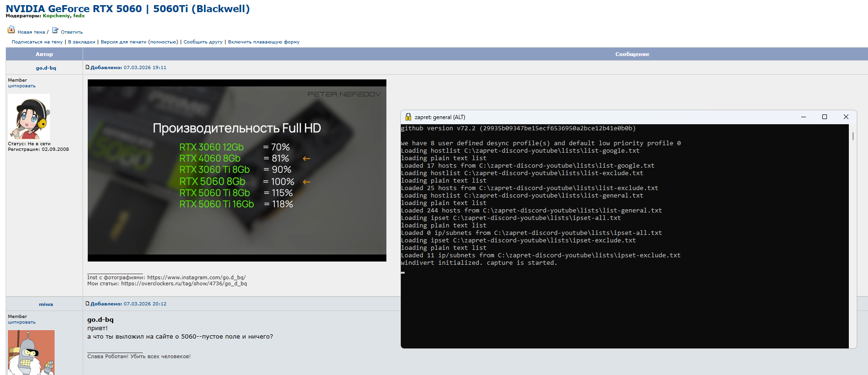
Task: Click console line Loaded 0 ip/subnets
Action: pyautogui.click(x=532, y=233)
